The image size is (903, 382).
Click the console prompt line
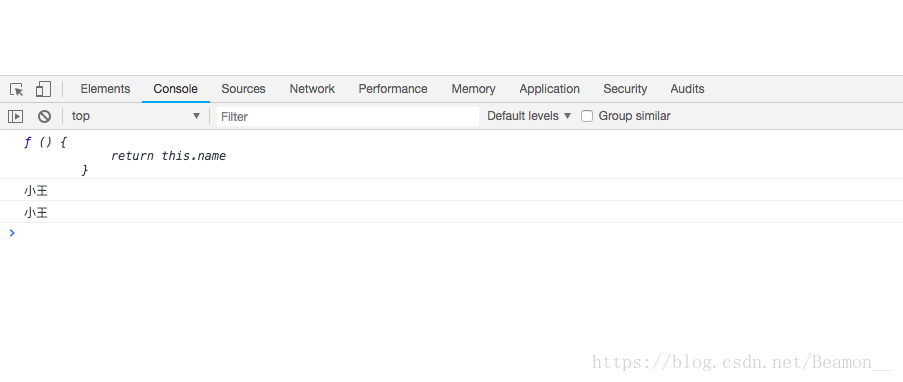coord(452,233)
